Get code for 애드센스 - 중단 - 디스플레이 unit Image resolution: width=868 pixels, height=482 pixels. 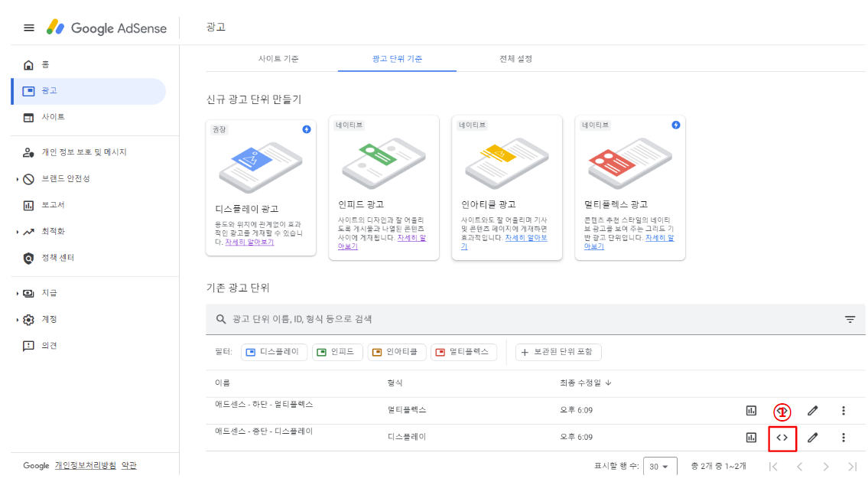[782, 437]
